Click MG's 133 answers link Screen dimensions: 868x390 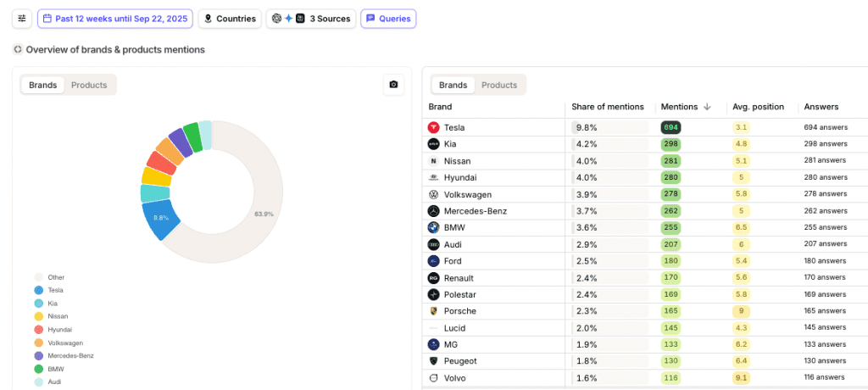(x=826, y=344)
